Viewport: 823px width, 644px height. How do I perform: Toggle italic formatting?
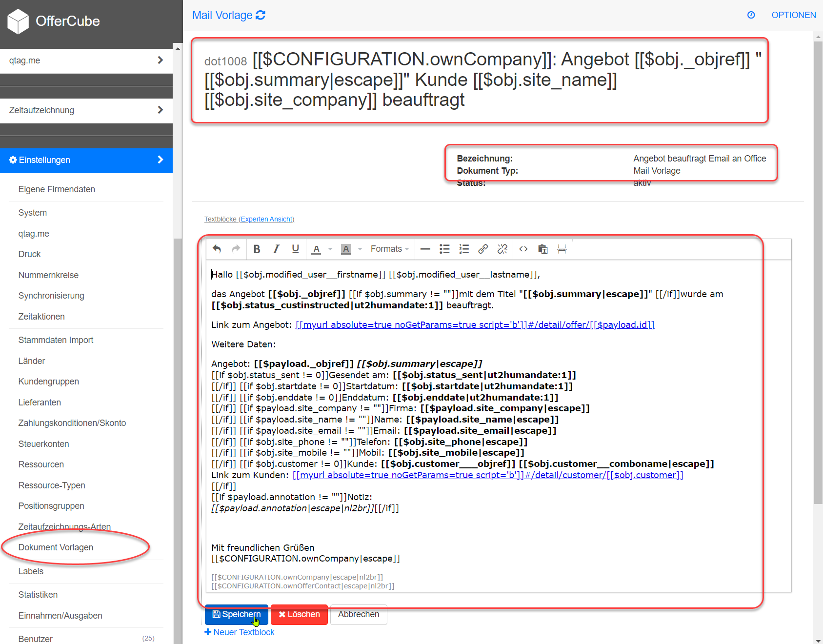click(276, 249)
